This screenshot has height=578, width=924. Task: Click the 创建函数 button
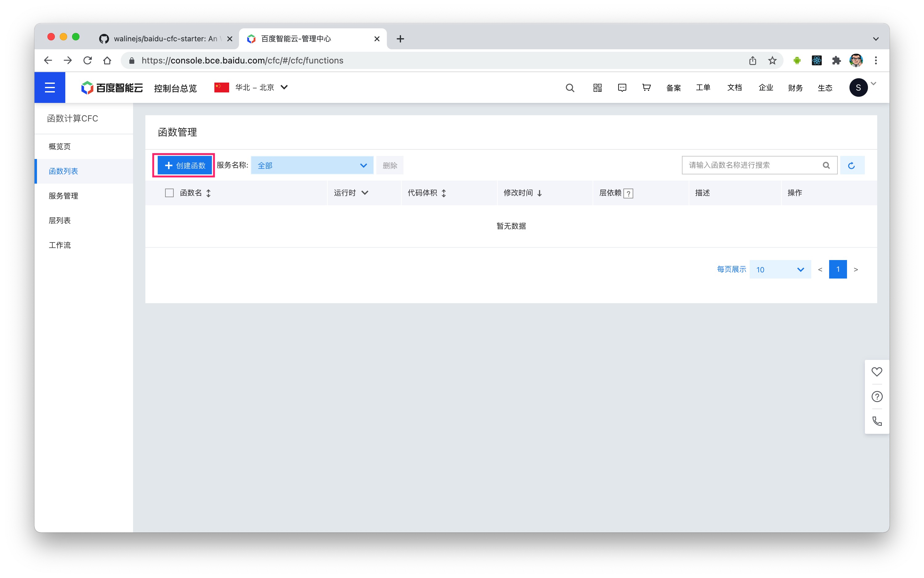coord(184,165)
